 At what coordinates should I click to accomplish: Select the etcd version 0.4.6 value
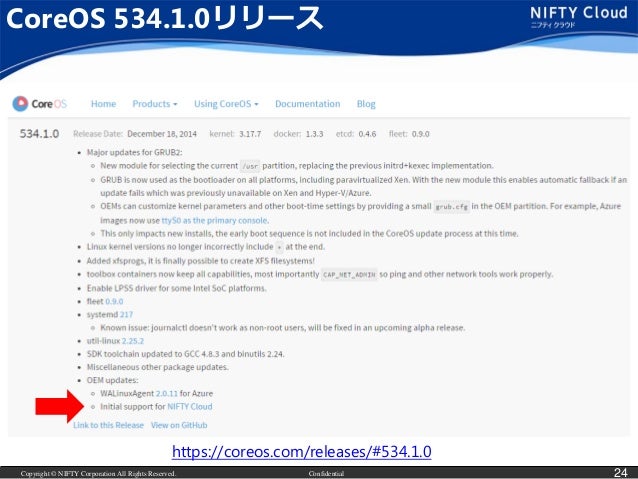click(367, 134)
